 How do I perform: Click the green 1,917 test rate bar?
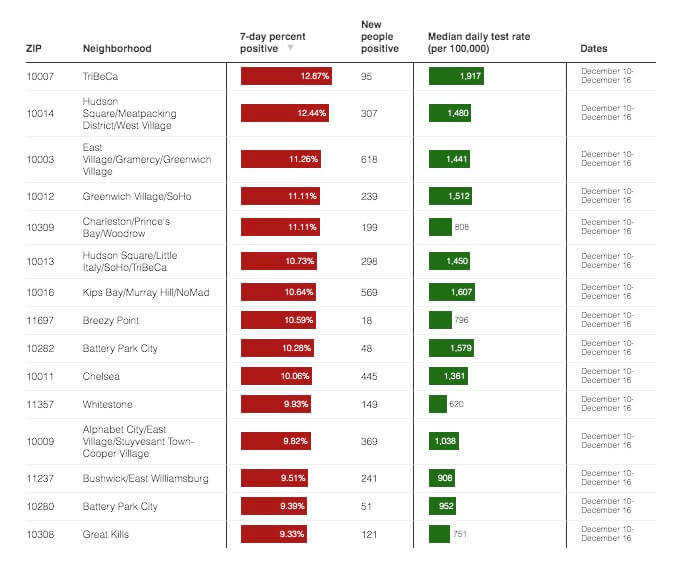456,76
